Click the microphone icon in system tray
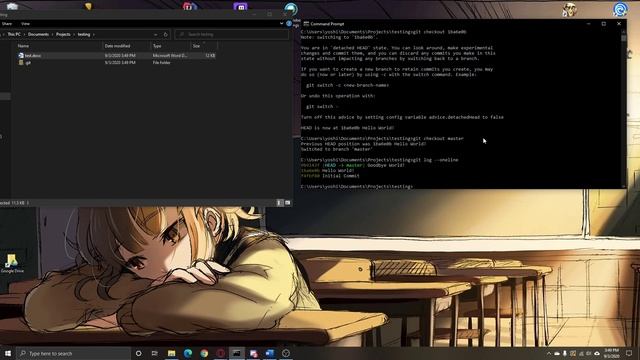The width and height of the screenshot is (640, 360). point(565,353)
